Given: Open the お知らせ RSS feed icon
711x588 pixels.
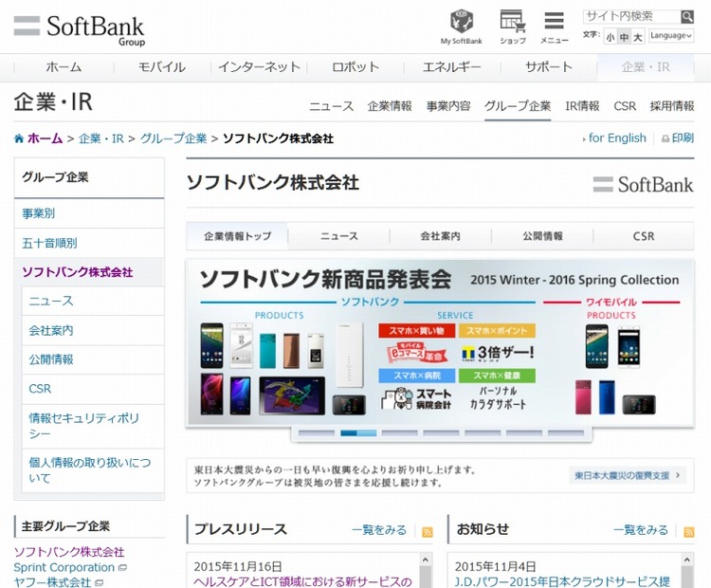Looking at the screenshot, I should (x=689, y=532).
